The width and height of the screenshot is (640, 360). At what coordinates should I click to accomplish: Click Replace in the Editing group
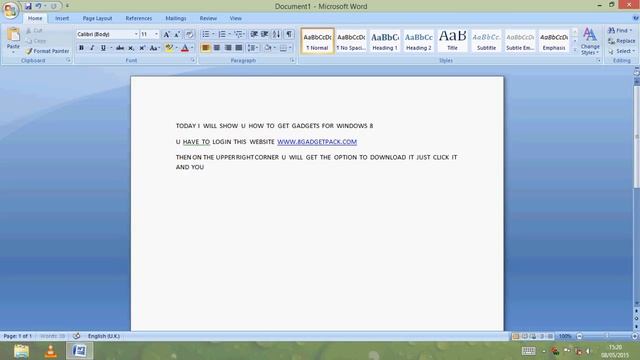tap(621, 41)
